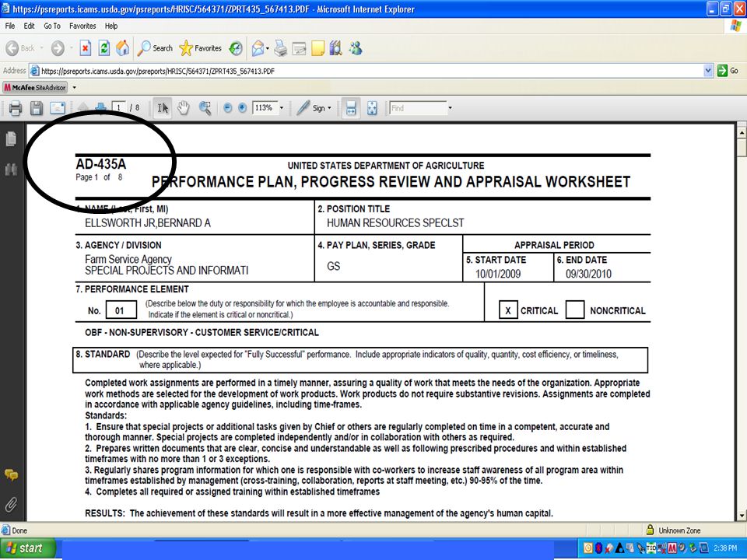
Task: Click the Bluetooth tray icon
Action: [598, 548]
